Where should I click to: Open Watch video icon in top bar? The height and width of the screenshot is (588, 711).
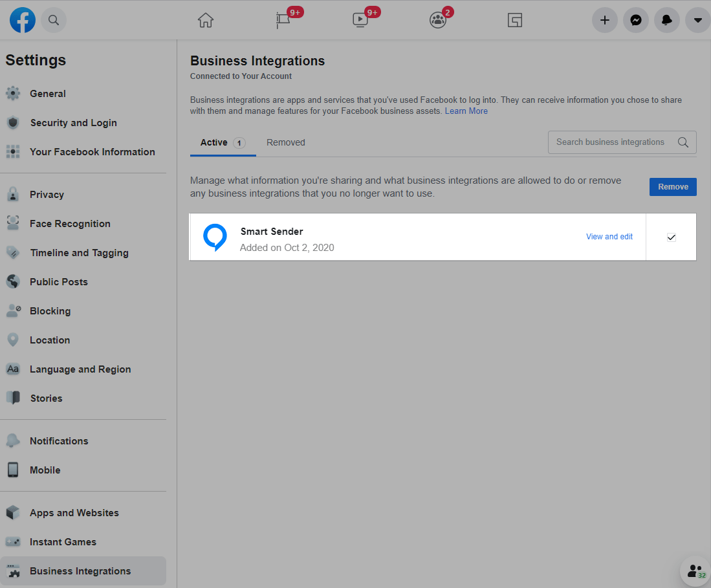pos(360,20)
